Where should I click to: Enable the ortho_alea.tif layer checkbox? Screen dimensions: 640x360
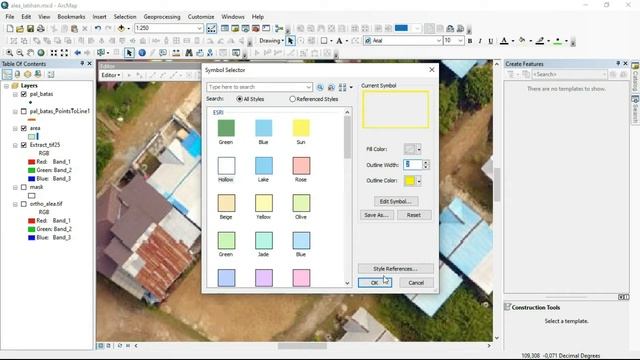pos(24,204)
